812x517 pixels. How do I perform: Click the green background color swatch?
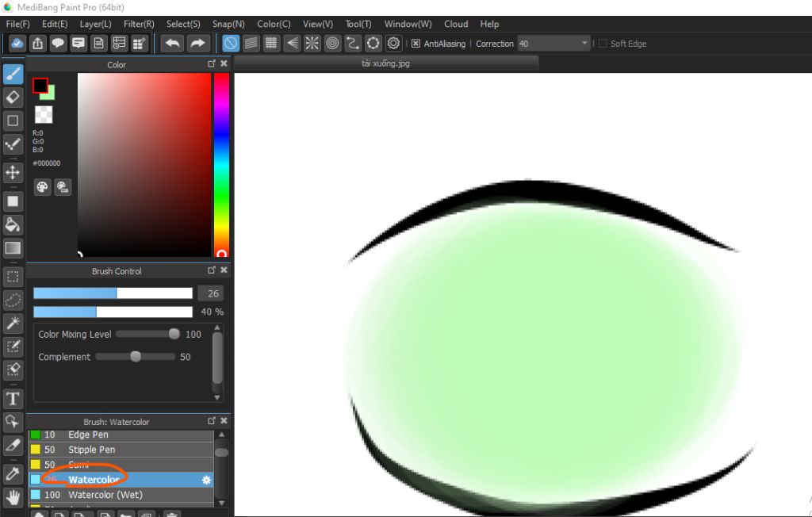[50, 94]
